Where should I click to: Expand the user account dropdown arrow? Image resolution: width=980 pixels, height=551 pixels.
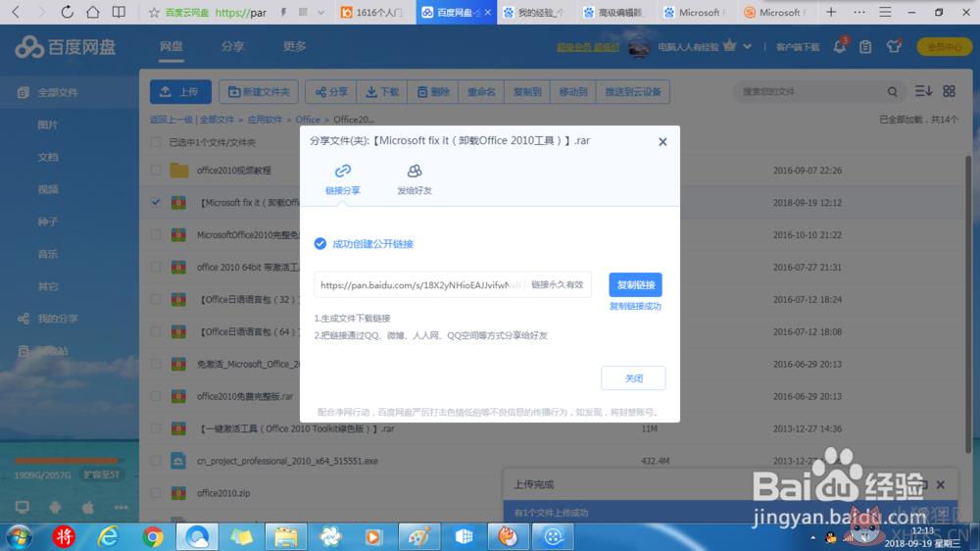pos(748,46)
